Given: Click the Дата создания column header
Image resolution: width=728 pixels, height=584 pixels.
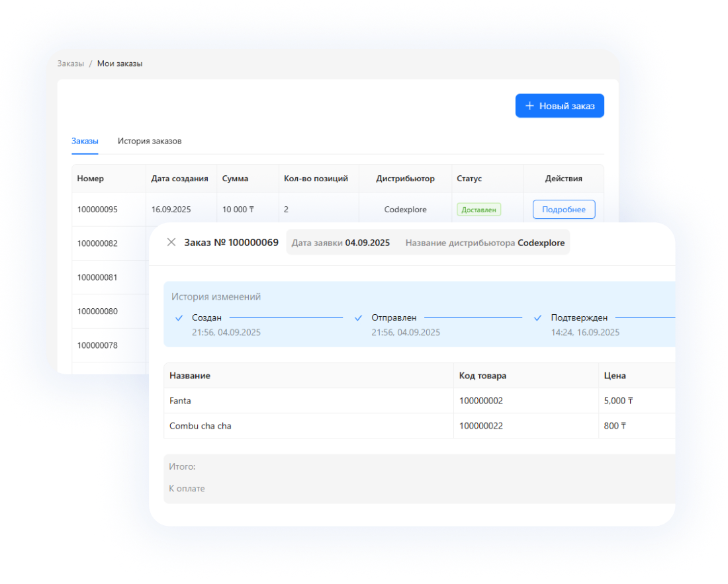Looking at the screenshot, I should click(x=179, y=179).
